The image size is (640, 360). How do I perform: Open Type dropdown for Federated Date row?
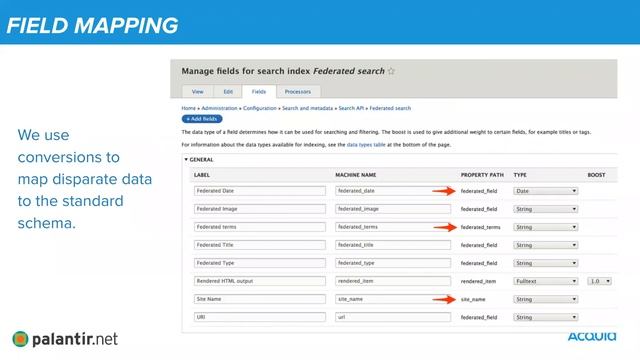coord(545,191)
